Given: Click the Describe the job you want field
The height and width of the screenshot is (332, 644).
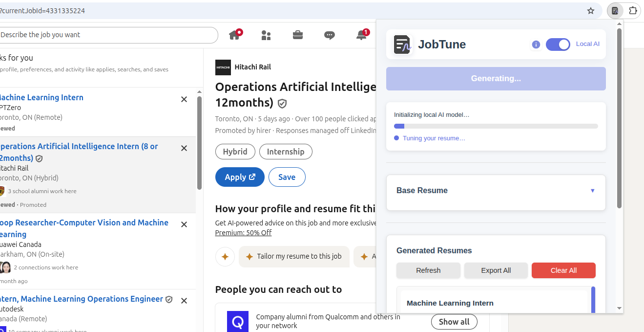Looking at the screenshot, I should (x=108, y=35).
